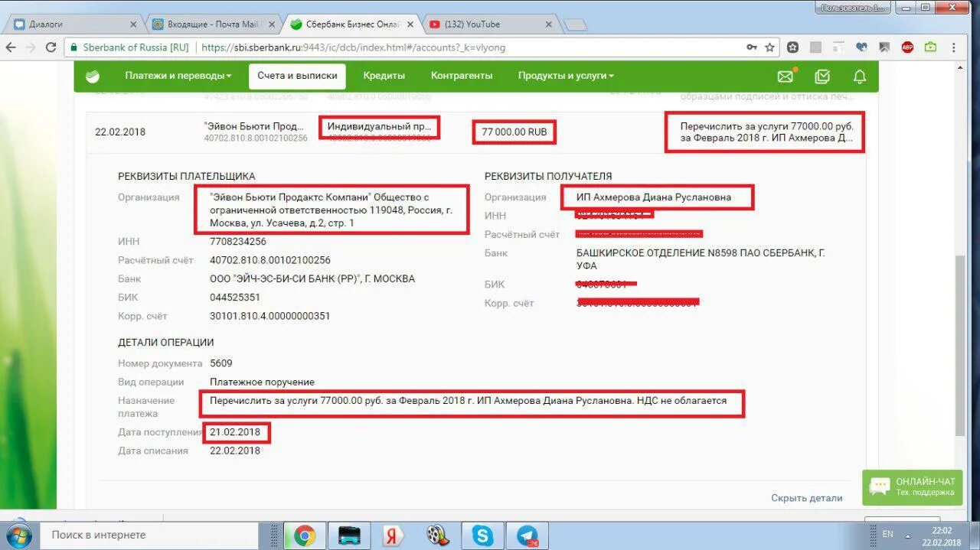Click payer БИК value 044525351
Screen dimensions: 980x550
click(x=235, y=298)
